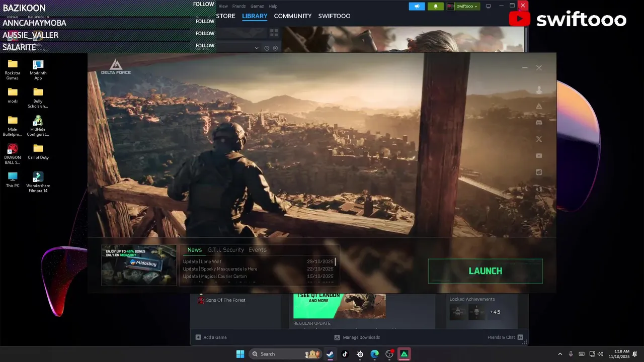Click Add a Game in Steam
The height and width of the screenshot is (362, 644).
[x=211, y=337]
